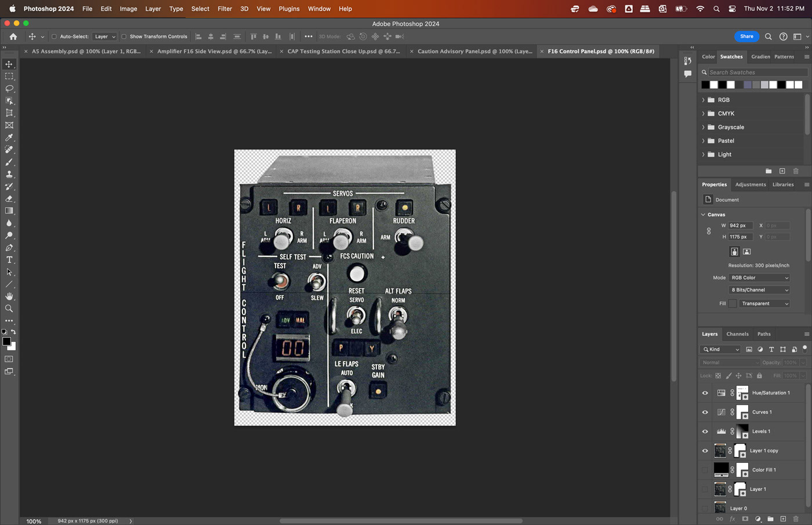The image size is (812, 525).
Task: Switch to the Patterns tab
Action: [784, 57]
